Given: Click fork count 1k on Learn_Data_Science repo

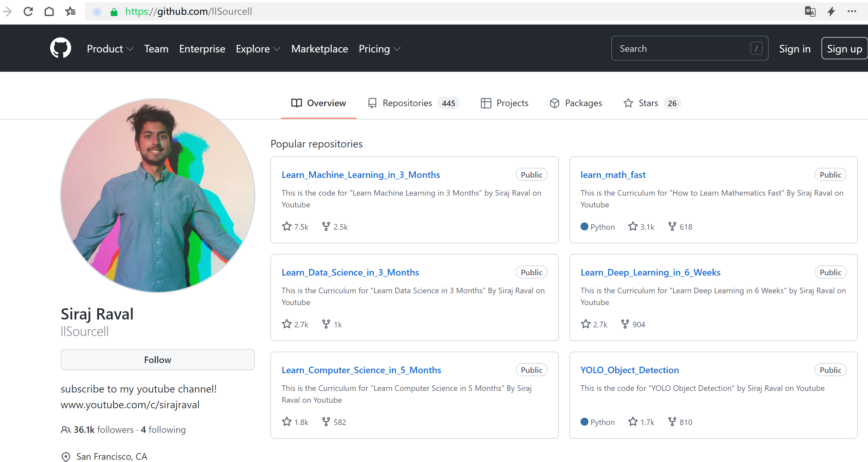Looking at the screenshot, I should point(332,324).
